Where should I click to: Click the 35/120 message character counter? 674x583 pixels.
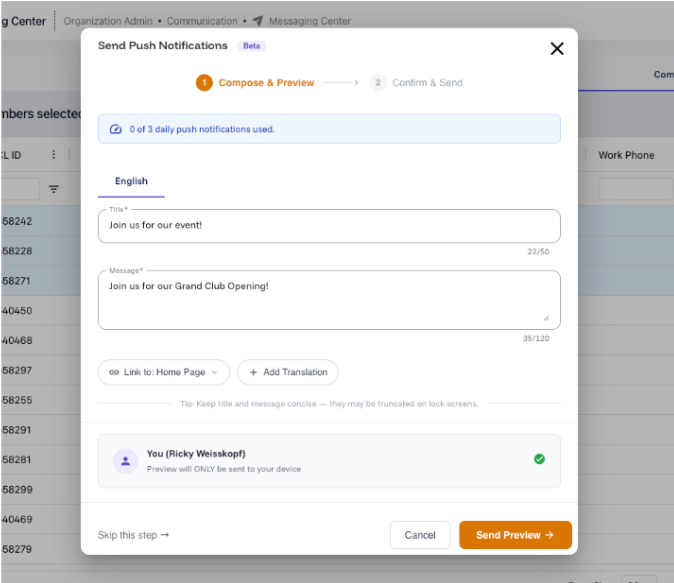536,338
